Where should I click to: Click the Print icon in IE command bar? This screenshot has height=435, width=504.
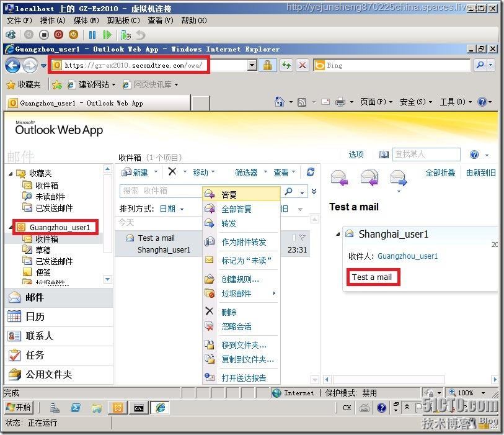[340, 102]
